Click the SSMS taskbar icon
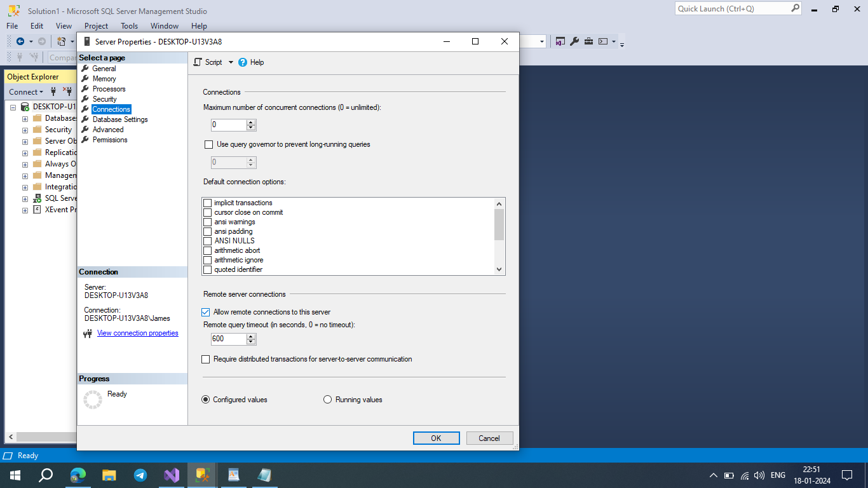This screenshot has height=488, width=868. pyautogui.click(x=203, y=475)
